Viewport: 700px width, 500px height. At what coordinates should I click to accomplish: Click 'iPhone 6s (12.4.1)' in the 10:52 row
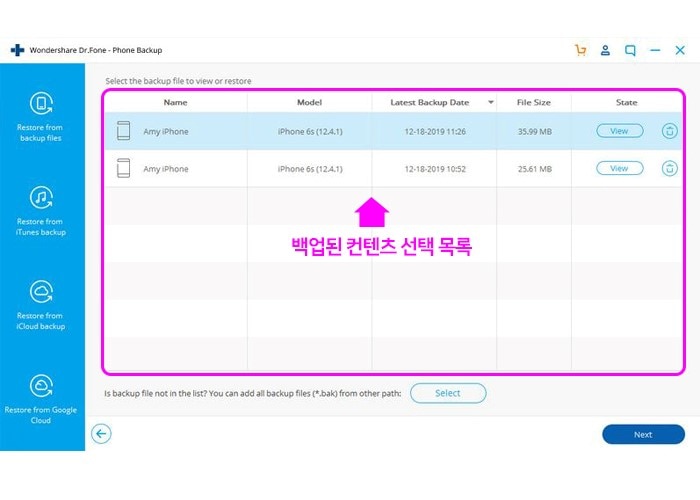point(310,169)
